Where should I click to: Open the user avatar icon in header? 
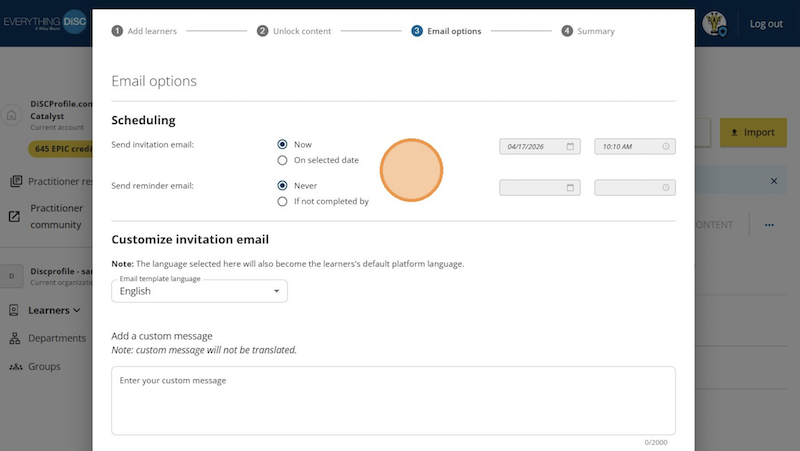click(x=714, y=23)
